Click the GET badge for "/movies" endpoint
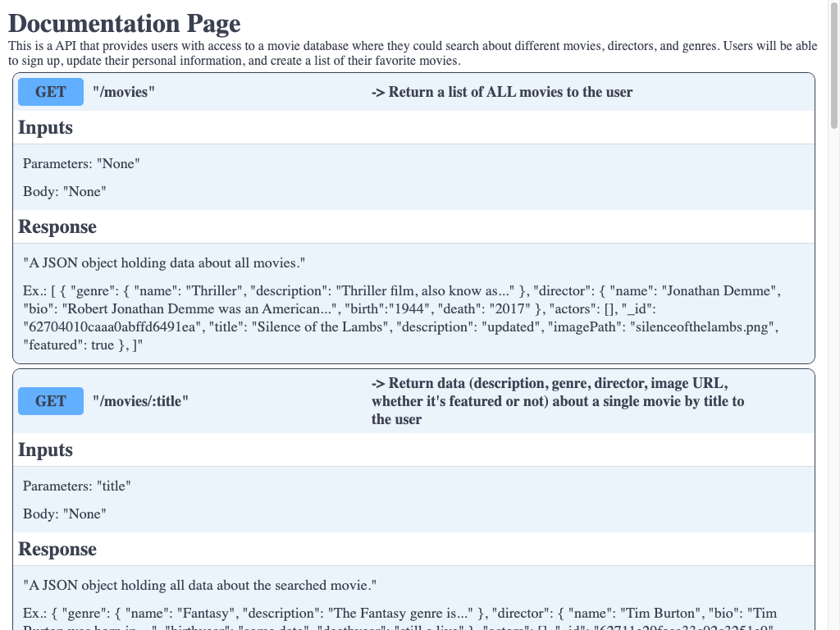Image resolution: width=840 pixels, height=630 pixels. tap(51, 92)
